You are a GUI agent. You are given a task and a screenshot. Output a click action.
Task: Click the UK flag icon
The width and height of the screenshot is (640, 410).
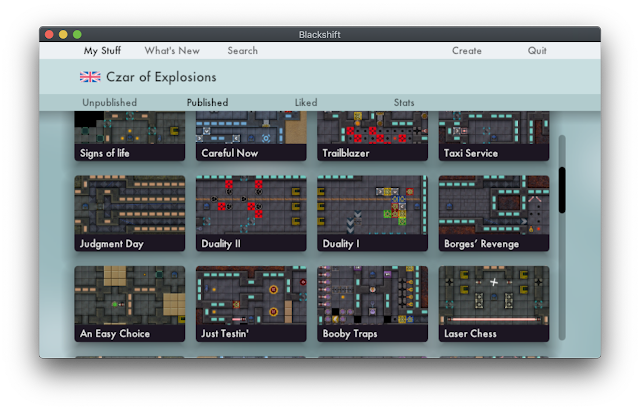click(90, 77)
